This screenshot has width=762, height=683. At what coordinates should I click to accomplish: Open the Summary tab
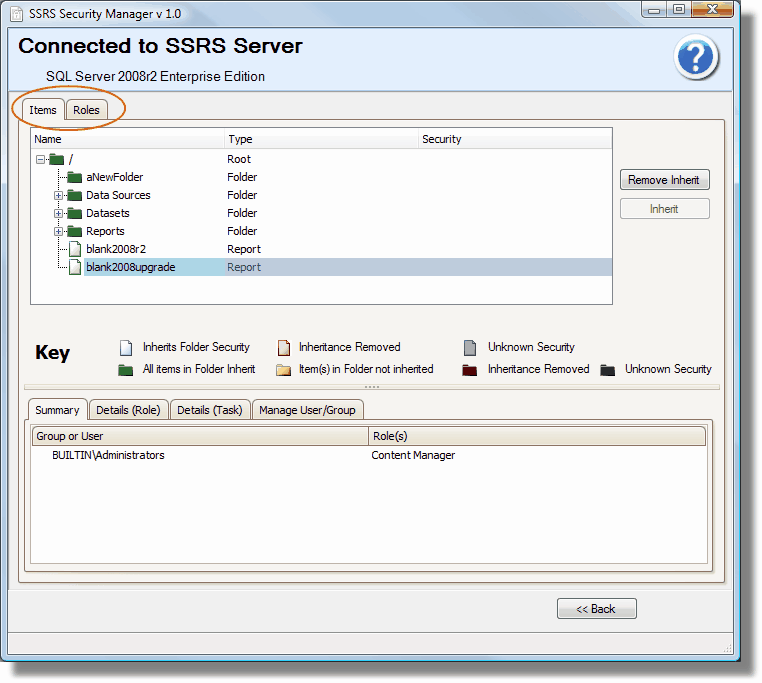[57, 410]
